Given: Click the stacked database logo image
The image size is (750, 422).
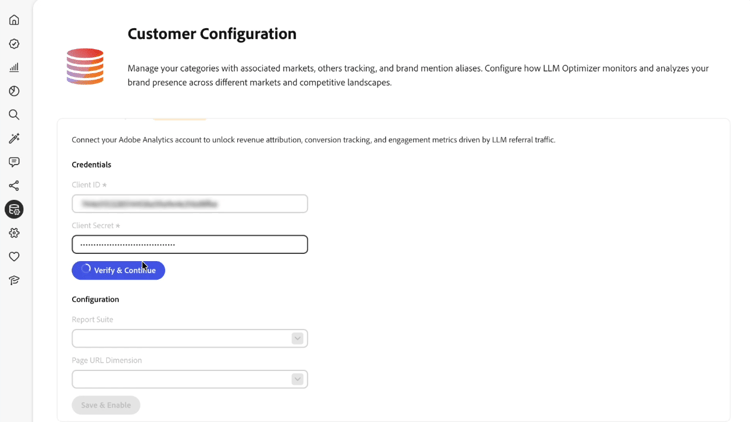Looking at the screenshot, I should tap(85, 66).
